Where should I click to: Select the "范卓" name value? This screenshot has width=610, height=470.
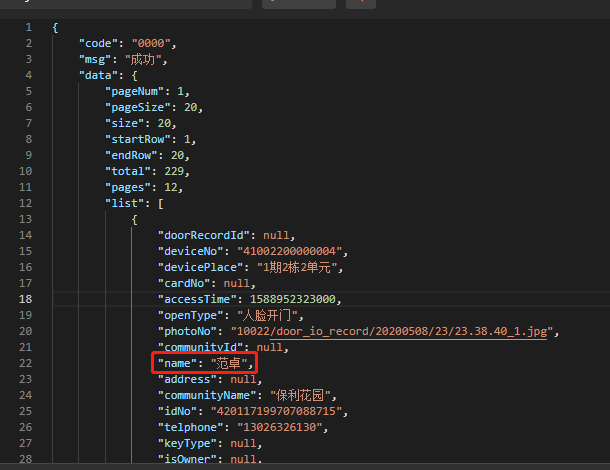point(229,363)
